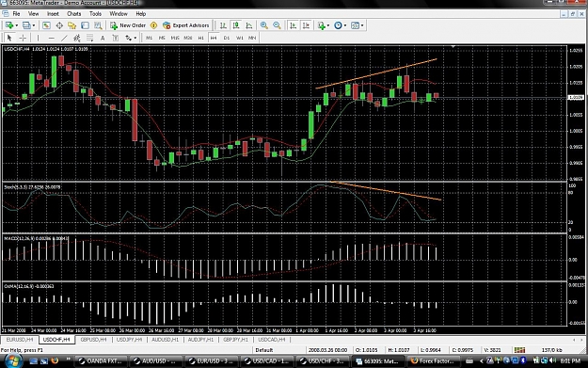588x368 pixels.
Task: Open the View menu
Action: click(33, 13)
